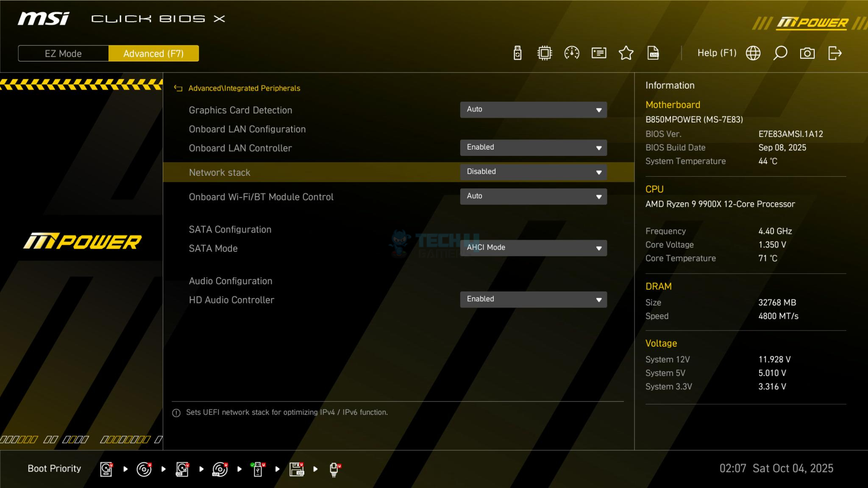This screenshot has width=868, height=488.
Task: Open the Network stack dropdown
Action: coord(533,172)
